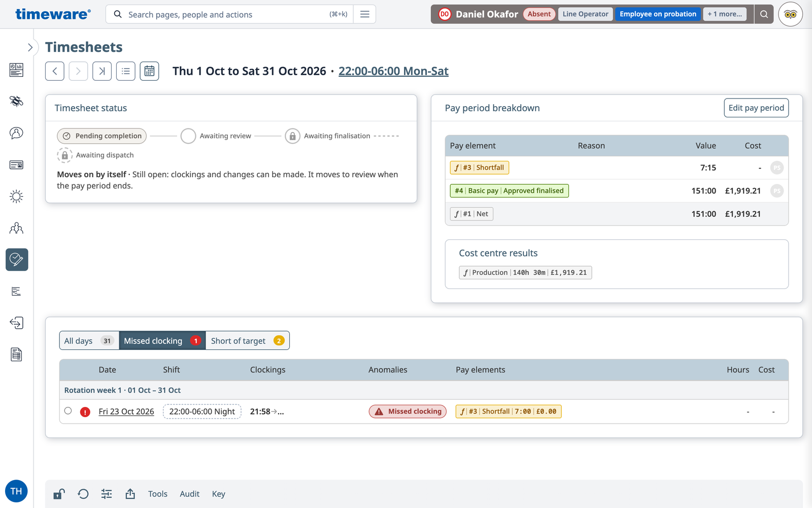Expand the '+ 1 more...' tags badge

pyautogui.click(x=725, y=14)
